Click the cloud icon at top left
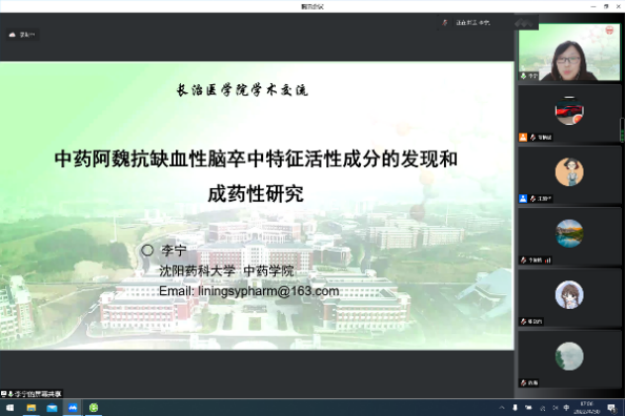This screenshot has width=625, height=417. point(14,34)
